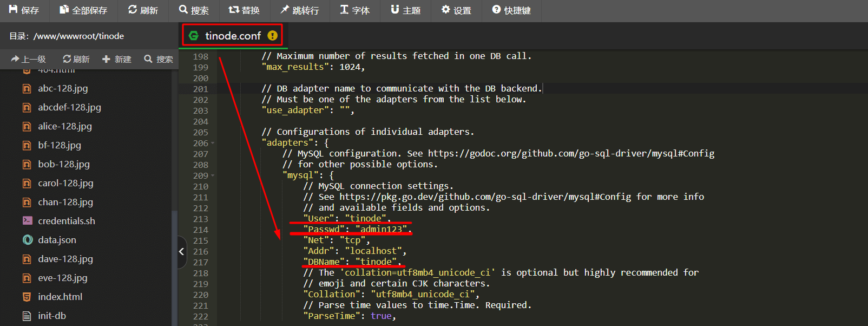The height and width of the screenshot is (326, 868).
Task: Open the 主题 theme menu
Action: coord(405,10)
